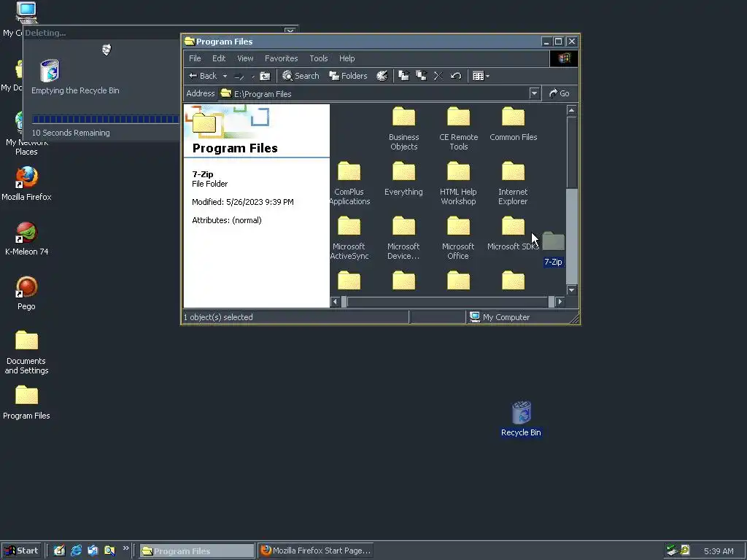This screenshot has width=747, height=560.
Task: Select the Microsoft SDKs folder
Action: click(513, 234)
